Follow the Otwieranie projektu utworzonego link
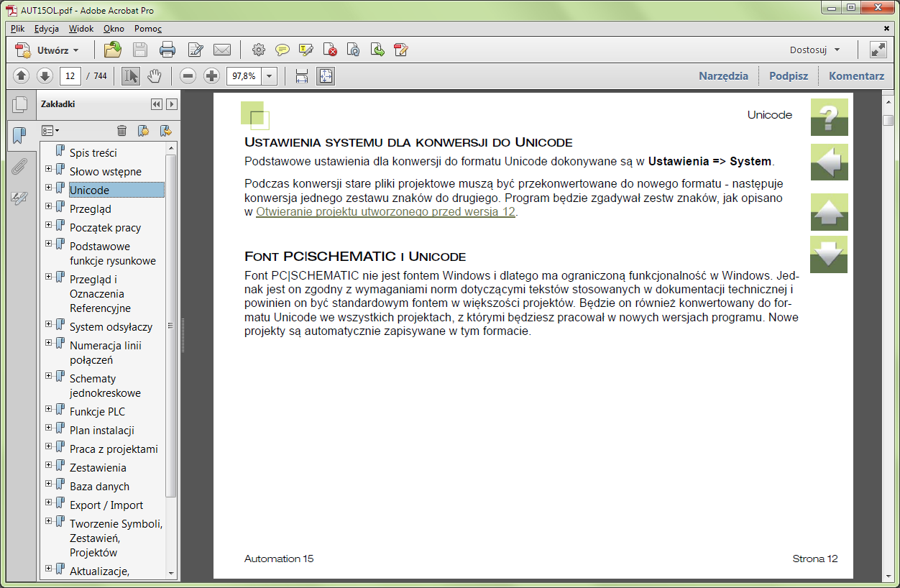The height and width of the screenshot is (588, 900). pyautogui.click(x=385, y=211)
